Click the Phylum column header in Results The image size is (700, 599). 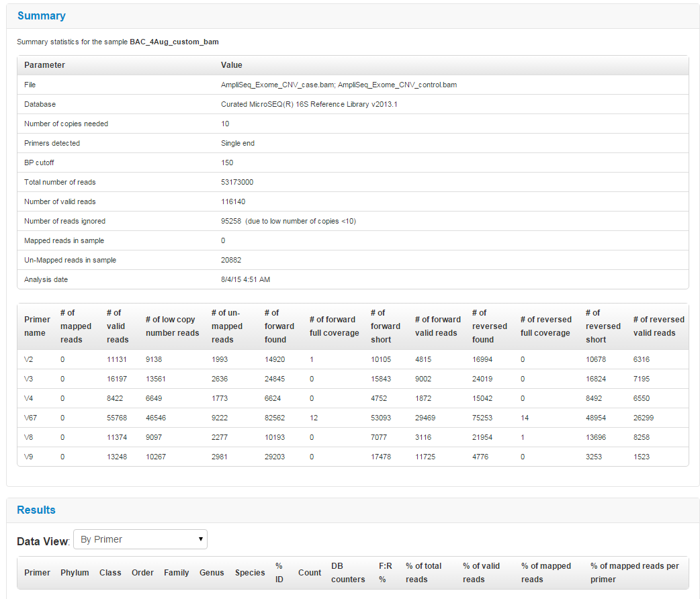click(75, 573)
